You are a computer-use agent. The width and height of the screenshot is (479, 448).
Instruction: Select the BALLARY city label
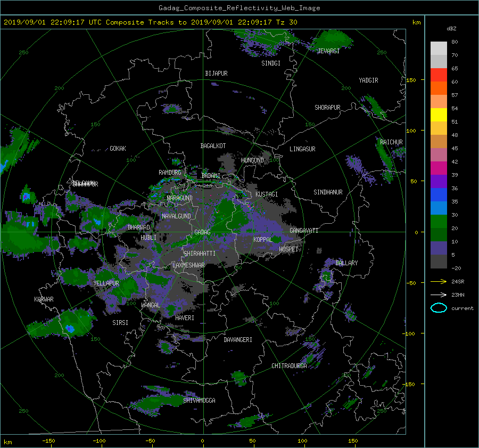coord(346,263)
